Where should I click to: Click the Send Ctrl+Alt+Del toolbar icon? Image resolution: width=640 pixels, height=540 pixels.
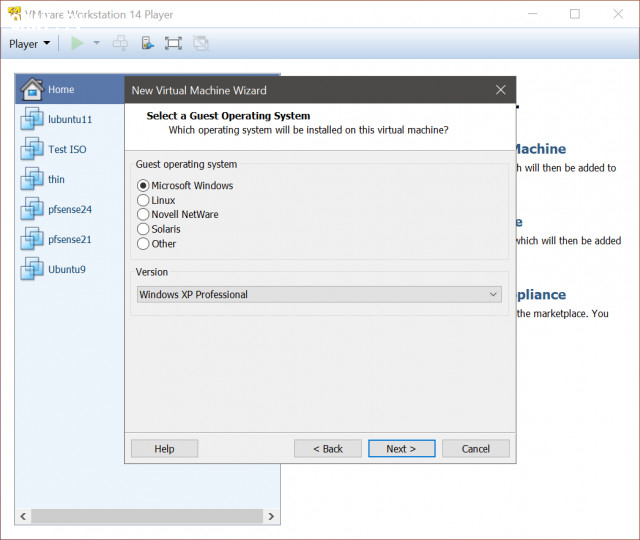click(x=120, y=43)
